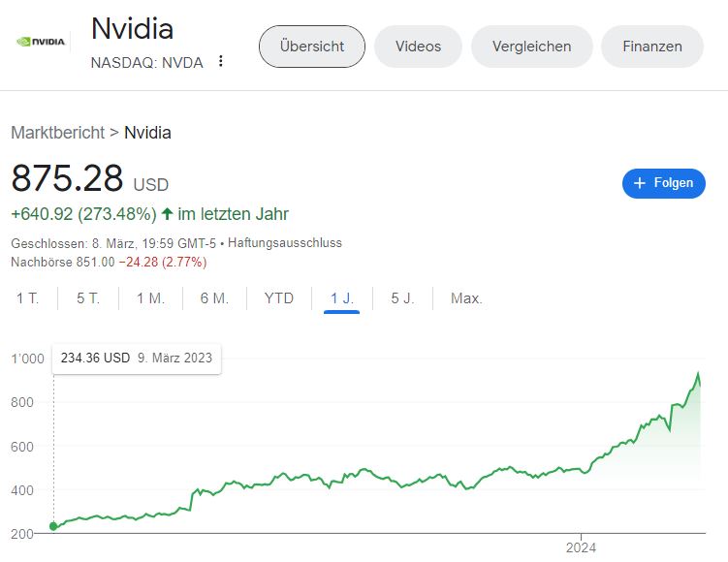728x562 pixels.
Task: Switch to the Videos tab
Action: click(x=418, y=47)
